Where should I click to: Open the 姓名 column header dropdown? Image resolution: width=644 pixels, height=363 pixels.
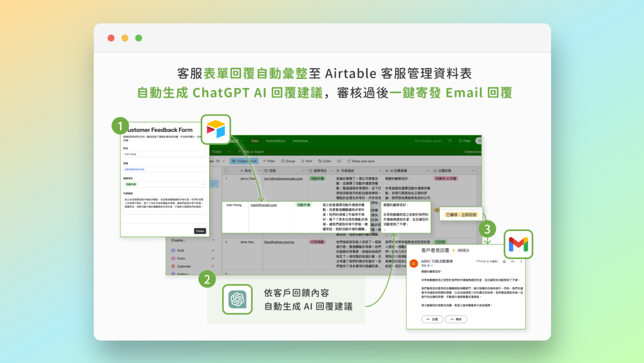[x=259, y=171]
